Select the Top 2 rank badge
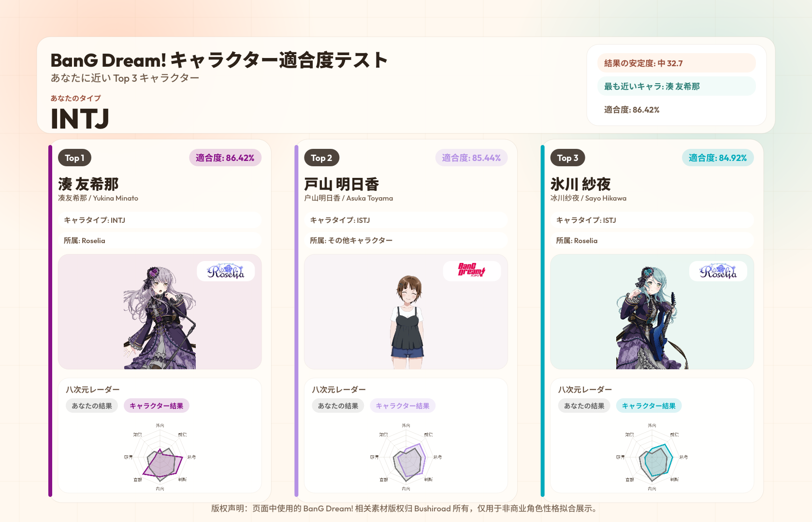Screen dimensions: 812x522 (321, 158)
